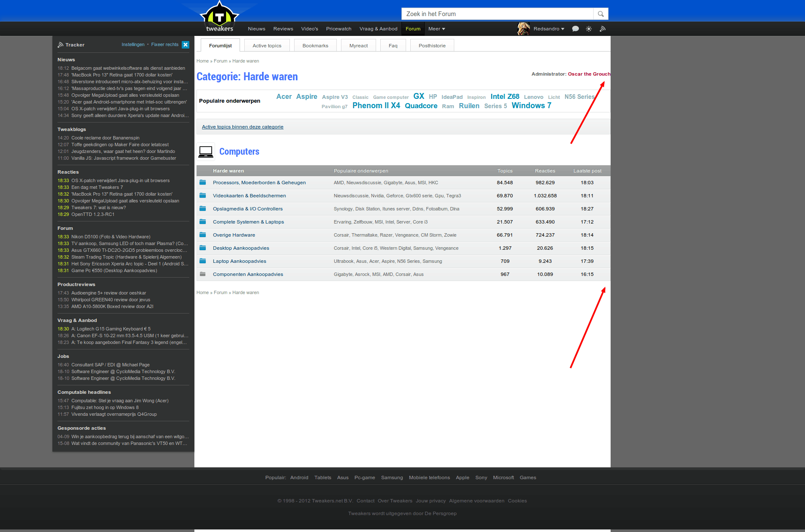Open the Overige Hardware forum
Image resolution: width=805 pixels, height=532 pixels.
coord(234,235)
